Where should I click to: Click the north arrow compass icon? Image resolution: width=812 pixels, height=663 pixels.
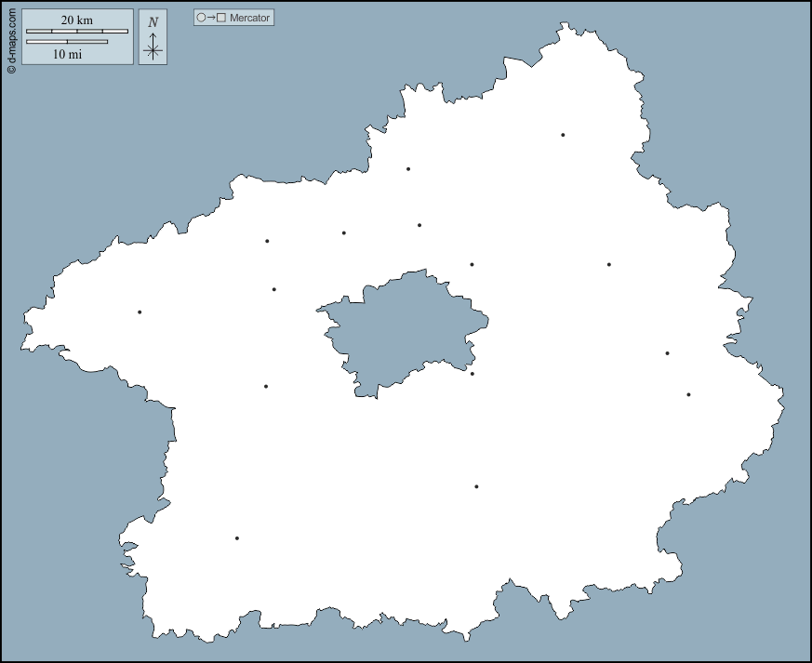(x=153, y=38)
